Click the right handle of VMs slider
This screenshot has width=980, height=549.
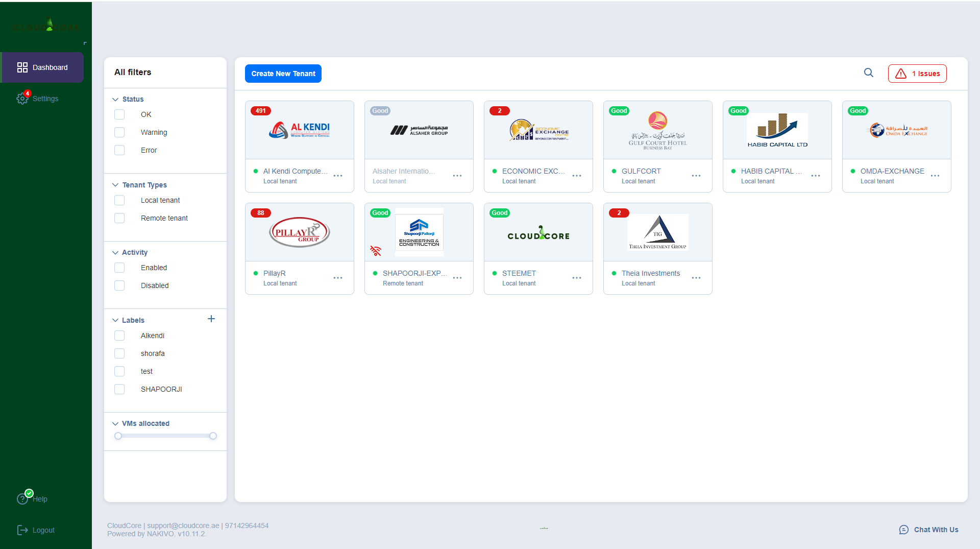coord(213,436)
